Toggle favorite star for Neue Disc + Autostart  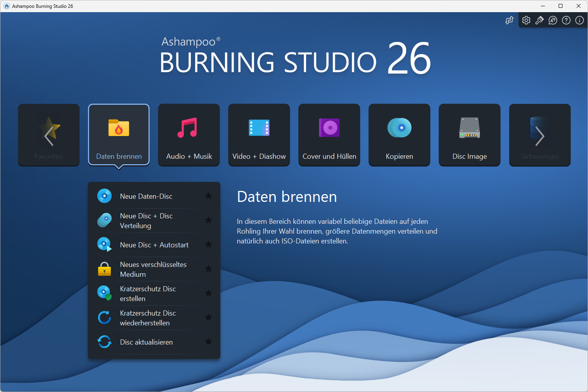(x=209, y=245)
